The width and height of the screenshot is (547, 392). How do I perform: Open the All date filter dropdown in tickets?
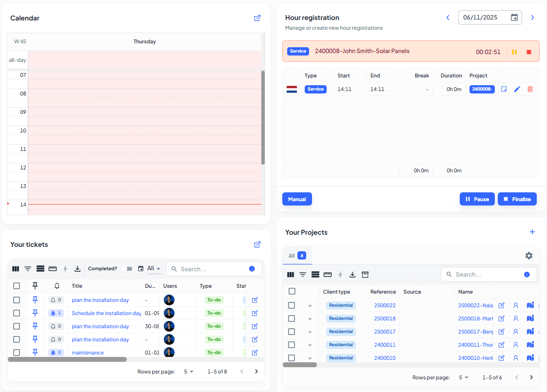pos(154,269)
